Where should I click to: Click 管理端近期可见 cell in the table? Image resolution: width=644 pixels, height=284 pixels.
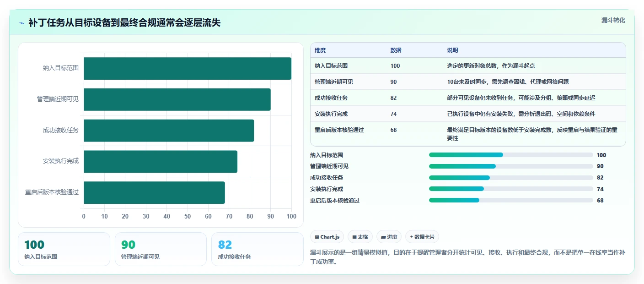[x=334, y=82]
